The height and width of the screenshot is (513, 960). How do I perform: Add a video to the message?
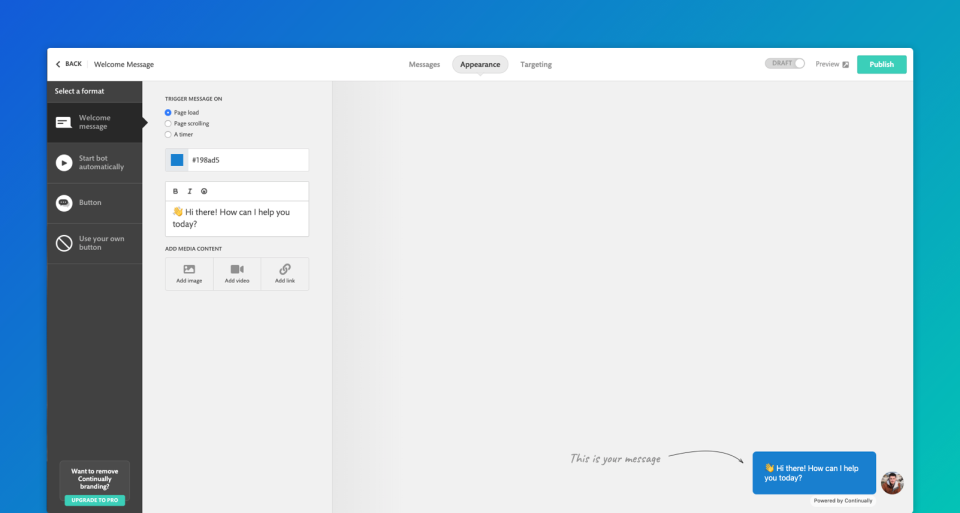(x=237, y=274)
